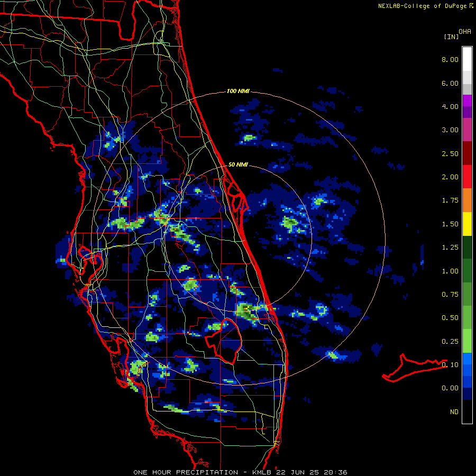Click the 2.00 legend value
This screenshot has height=476, width=476.
450,177
